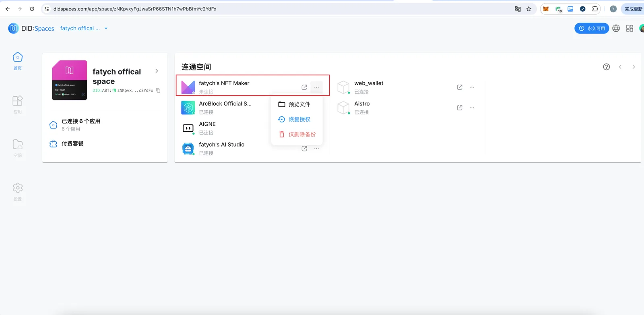Open web_wallet external link icon
644x315 pixels.
point(460,87)
